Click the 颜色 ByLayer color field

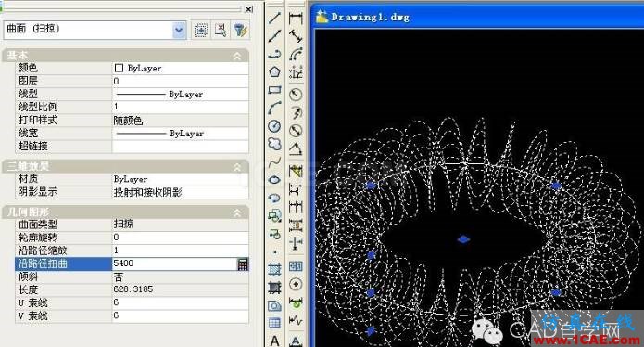pos(180,68)
